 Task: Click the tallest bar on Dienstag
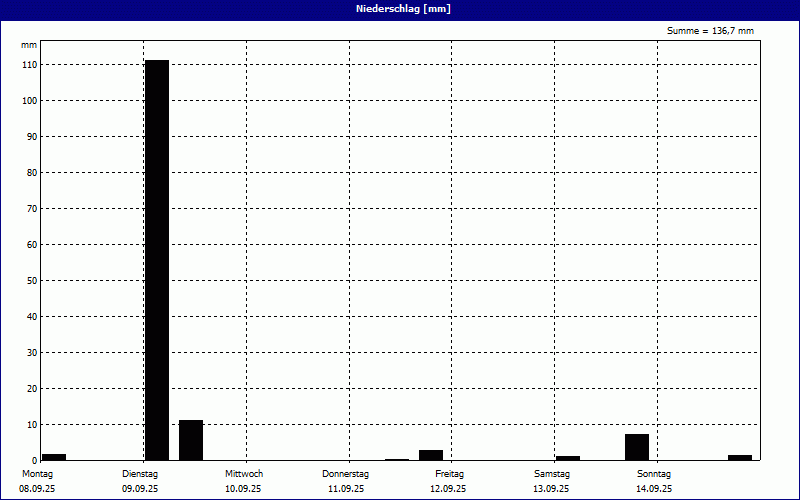coord(157,260)
